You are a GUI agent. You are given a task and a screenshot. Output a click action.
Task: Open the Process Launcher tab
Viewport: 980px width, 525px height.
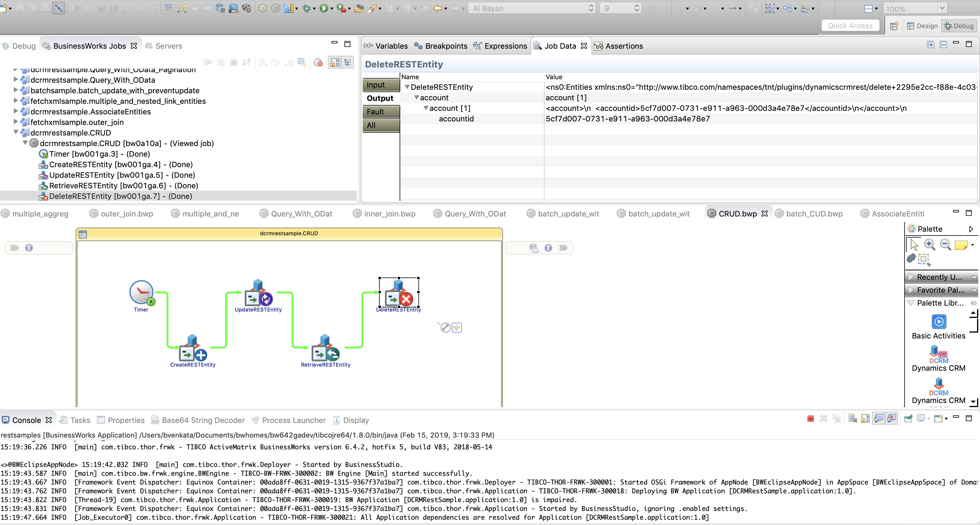(x=294, y=420)
